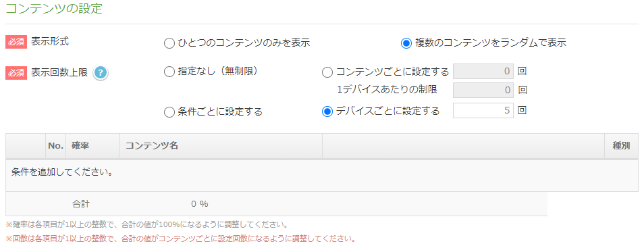This screenshot has width=644, height=248.
Task: Click the No. column header
Action: (x=55, y=146)
